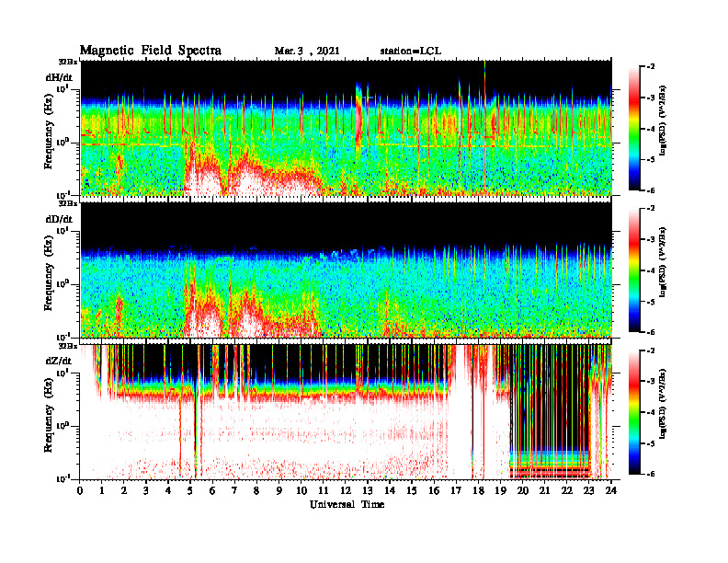The image size is (728, 563).
Task: Click the "18" hour tick label
Action: (x=478, y=491)
